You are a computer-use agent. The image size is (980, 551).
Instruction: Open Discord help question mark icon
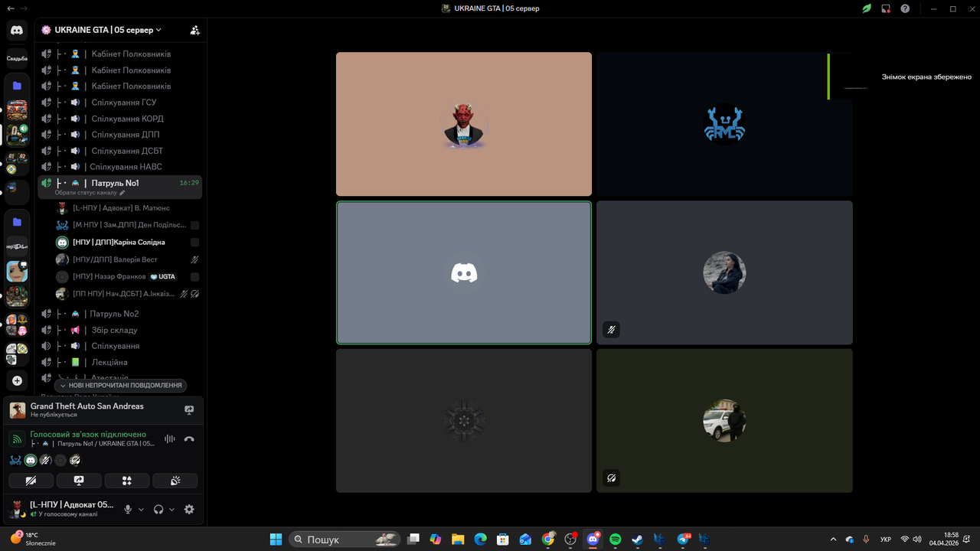905,8
